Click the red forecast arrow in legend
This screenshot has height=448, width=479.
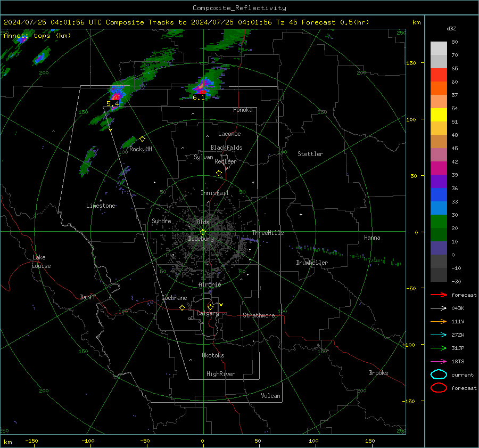tap(439, 295)
